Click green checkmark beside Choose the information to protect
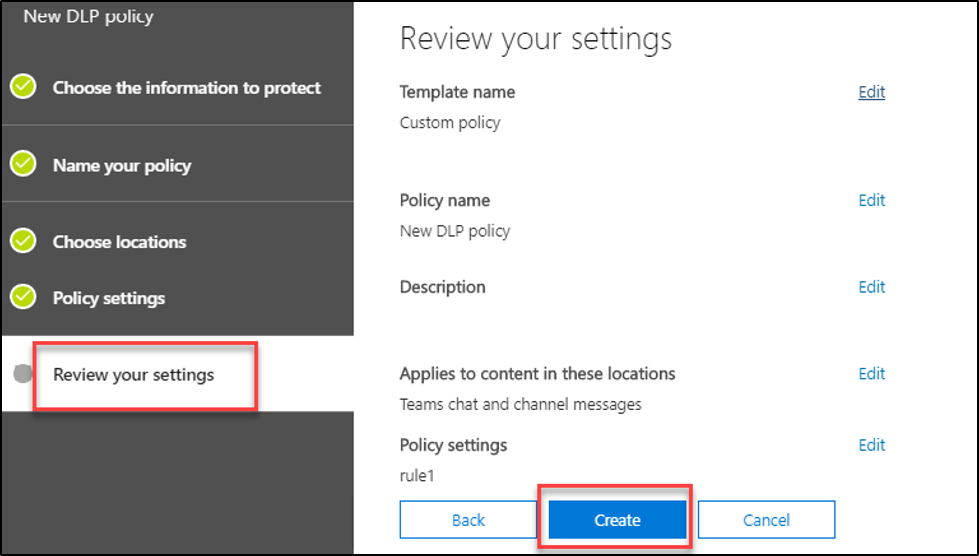The height and width of the screenshot is (556, 979). (23, 88)
